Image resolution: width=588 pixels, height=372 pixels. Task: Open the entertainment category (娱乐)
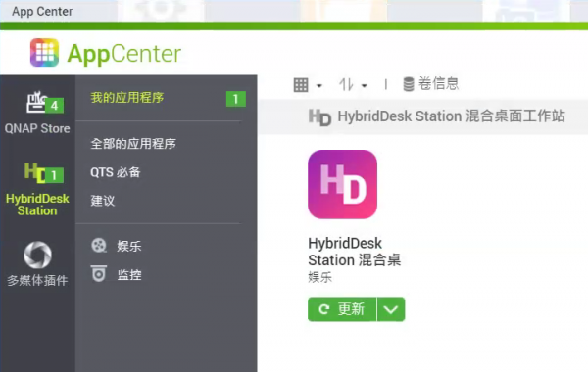[129, 246]
